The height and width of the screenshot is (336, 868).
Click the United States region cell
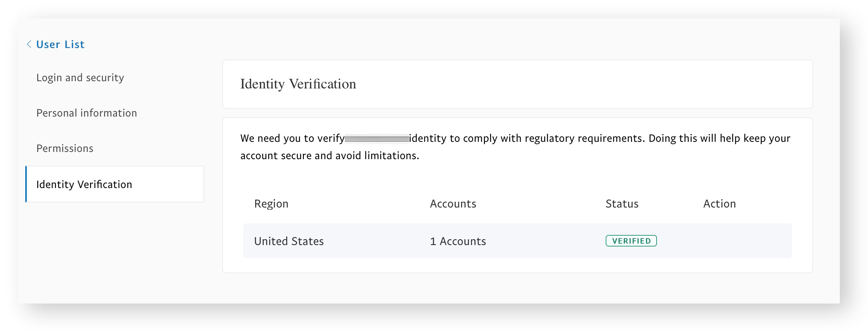[289, 241]
